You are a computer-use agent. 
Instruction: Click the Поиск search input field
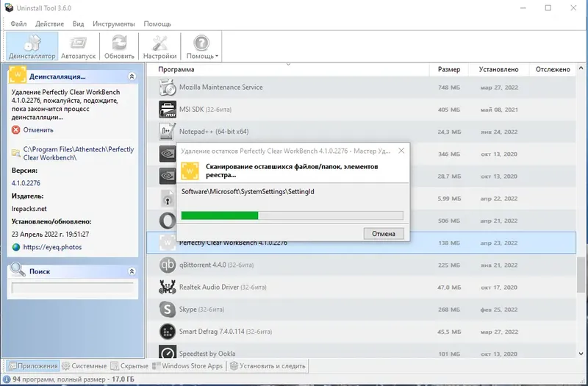tap(72, 287)
